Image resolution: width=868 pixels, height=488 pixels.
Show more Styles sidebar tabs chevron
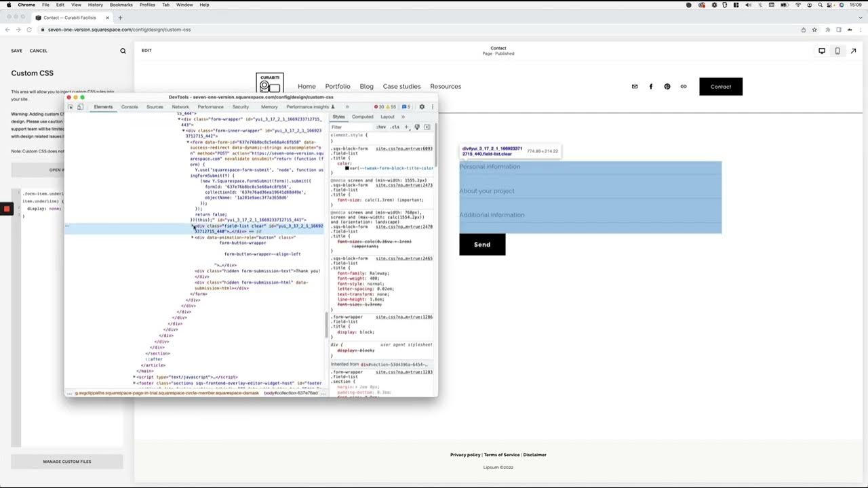coord(403,117)
